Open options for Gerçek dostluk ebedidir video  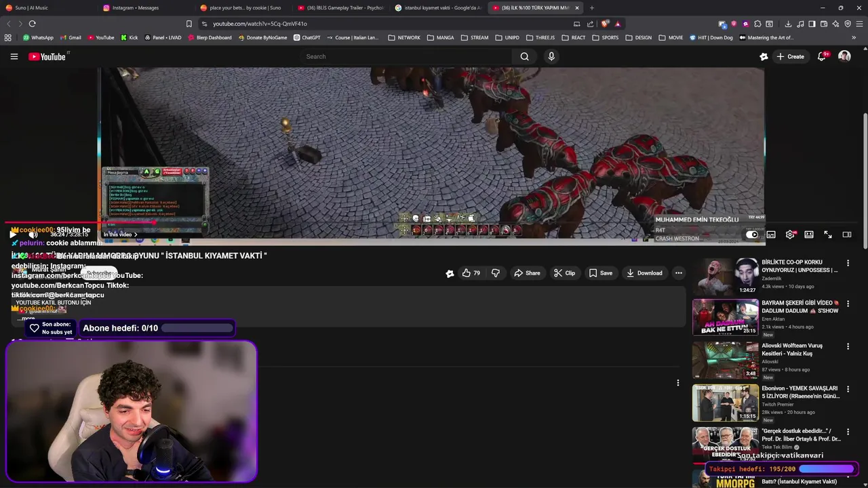[848, 432]
